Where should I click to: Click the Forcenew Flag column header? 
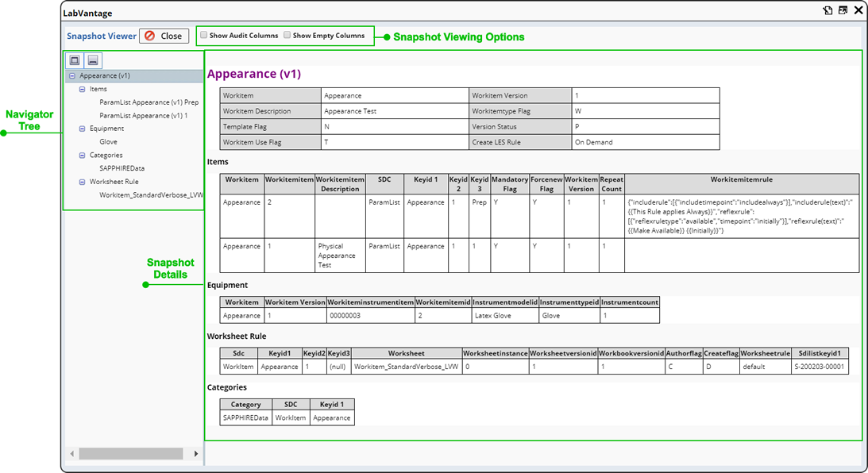pos(546,184)
